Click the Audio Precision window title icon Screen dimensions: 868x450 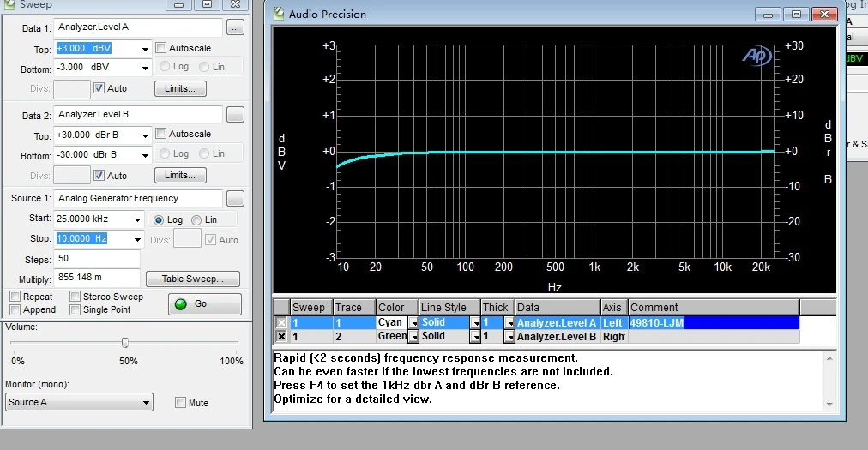pos(279,14)
